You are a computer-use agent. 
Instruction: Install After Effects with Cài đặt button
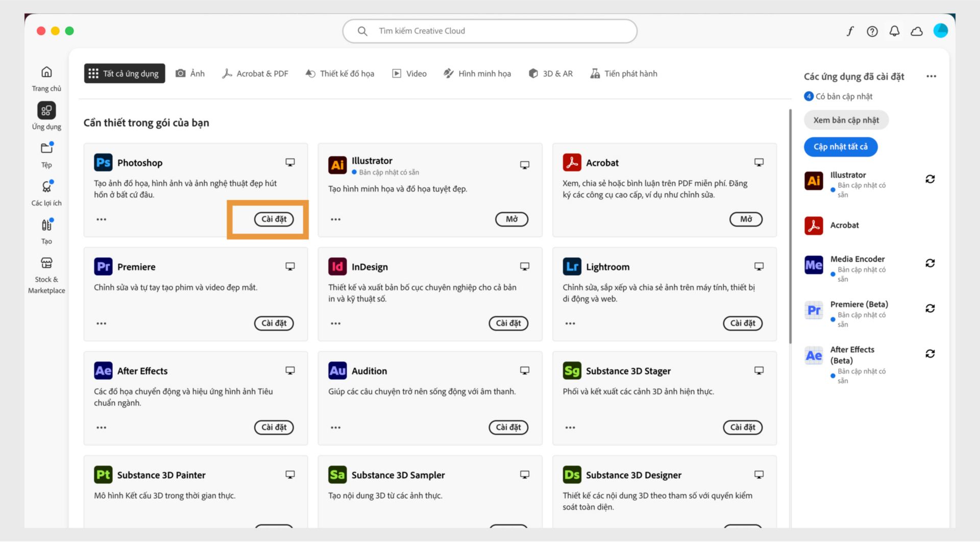coord(274,428)
